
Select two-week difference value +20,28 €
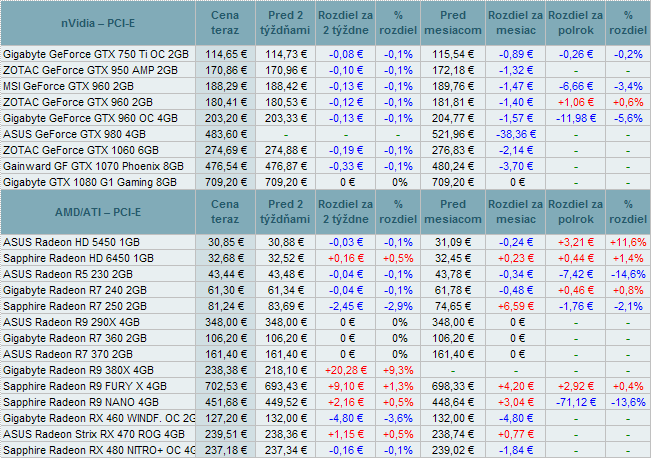click(x=346, y=370)
